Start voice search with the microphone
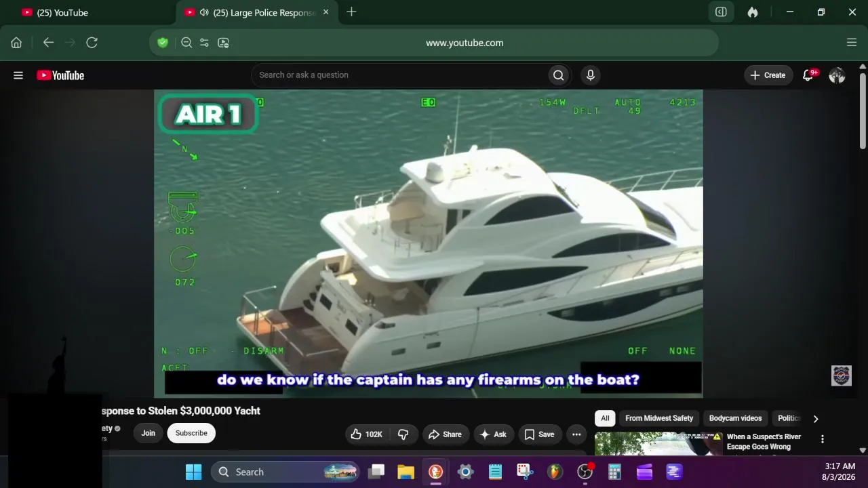The image size is (868, 488). pos(591,75)
